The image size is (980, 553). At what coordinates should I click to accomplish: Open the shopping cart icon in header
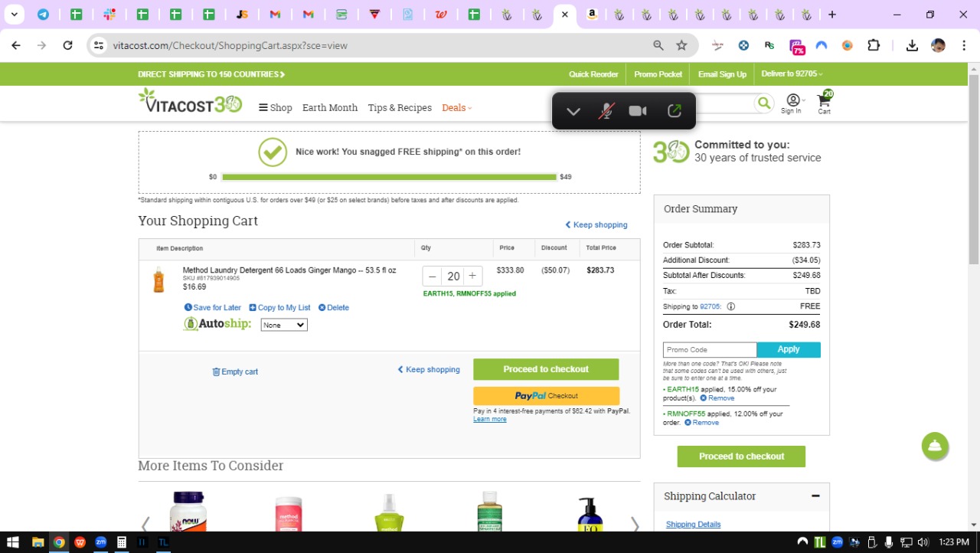click(825, 101)
